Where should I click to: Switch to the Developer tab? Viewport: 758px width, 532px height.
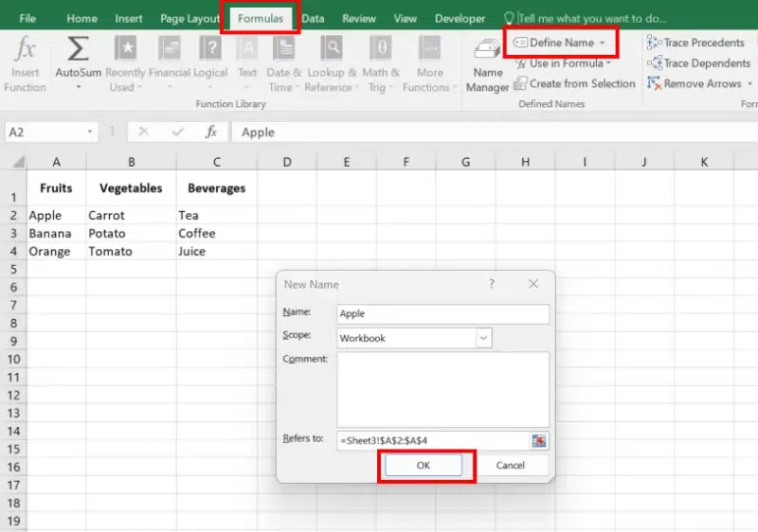click(x=460, y=18)
